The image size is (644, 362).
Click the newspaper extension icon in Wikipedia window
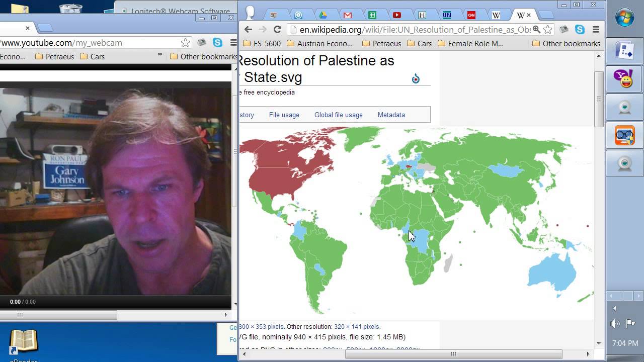click(564, 30)
